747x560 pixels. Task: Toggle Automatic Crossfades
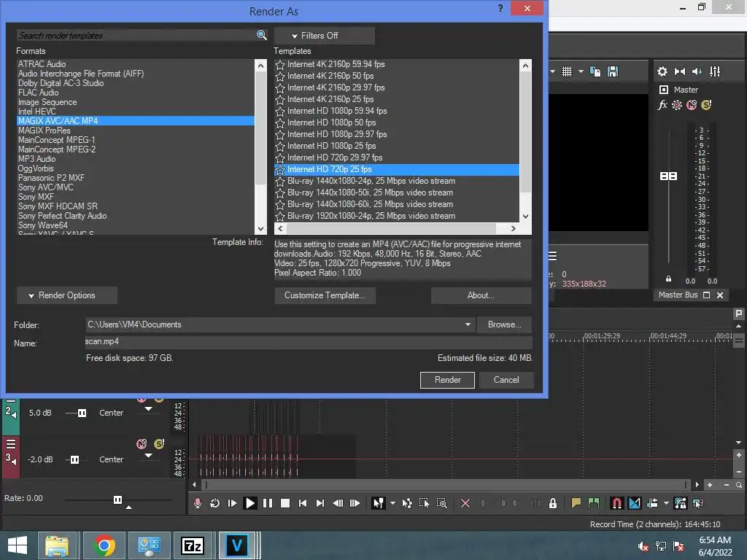point(635,503)
